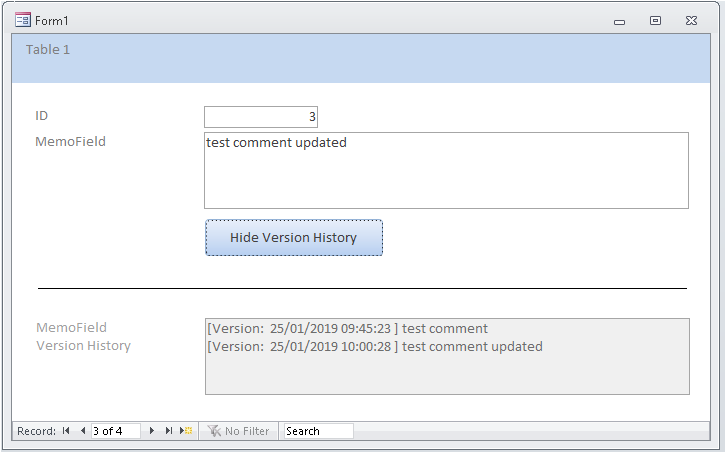Restore down the Form1 window

[x=655, y=20]
